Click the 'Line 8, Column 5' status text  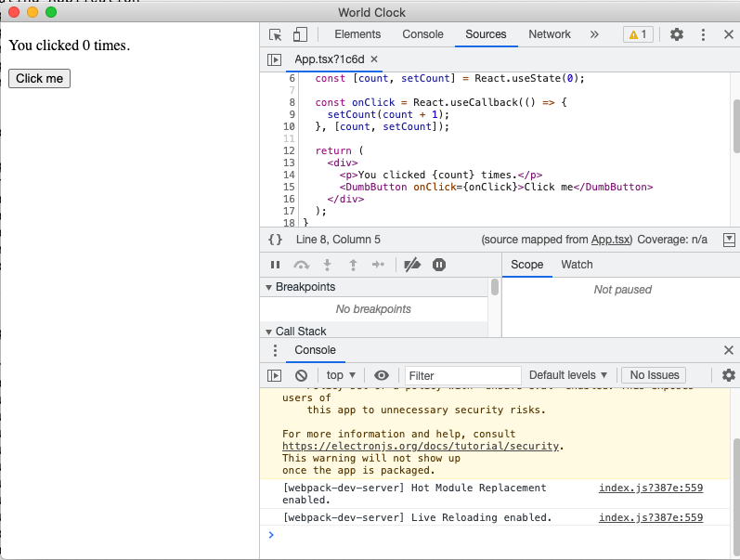pyautogui.click(x=338, y=240)
